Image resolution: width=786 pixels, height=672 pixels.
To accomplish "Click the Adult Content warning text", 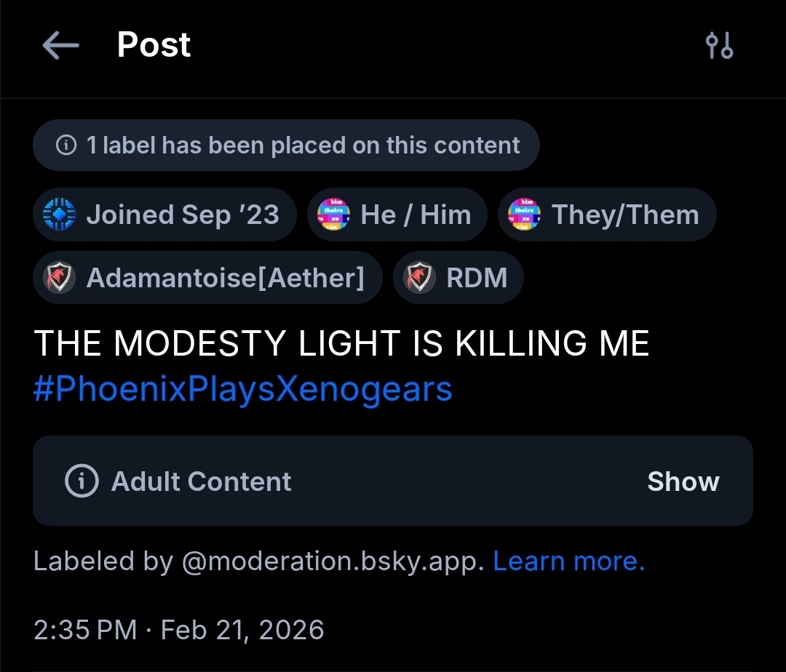I will tap(201, 481).
